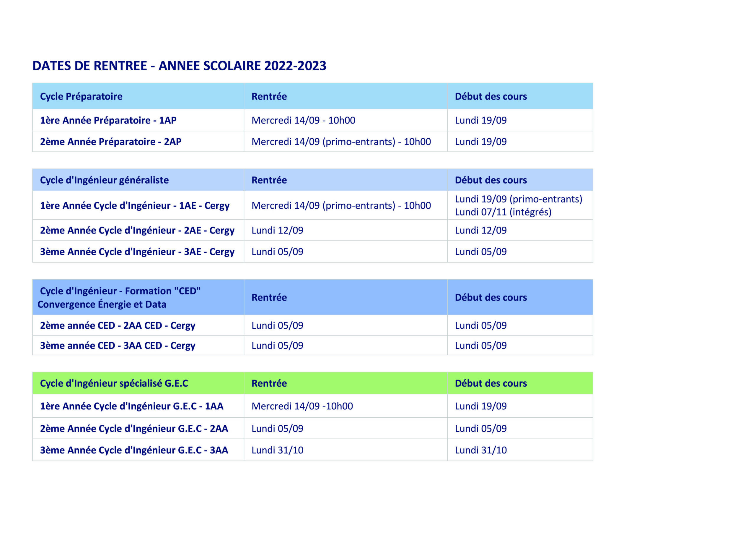
Task: Select the "Cycle d'Ingénieur généraliste" header
Action: (x=104, y=180)
